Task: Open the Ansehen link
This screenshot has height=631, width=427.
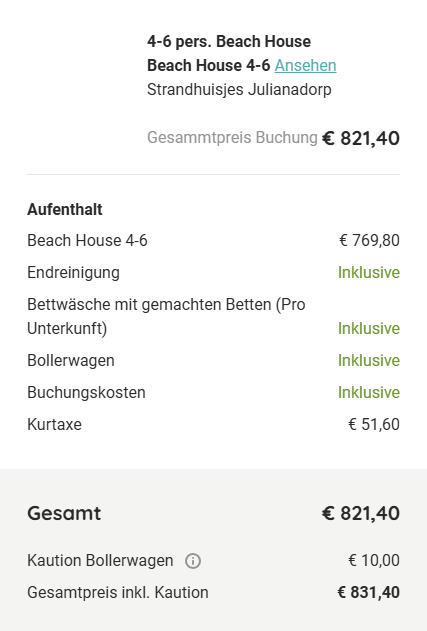Action: (x=305, y=66)
